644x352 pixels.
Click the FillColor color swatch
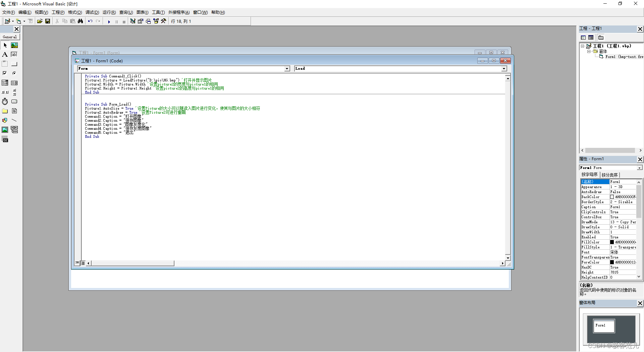pyautogui.click(x=612, y=242)
